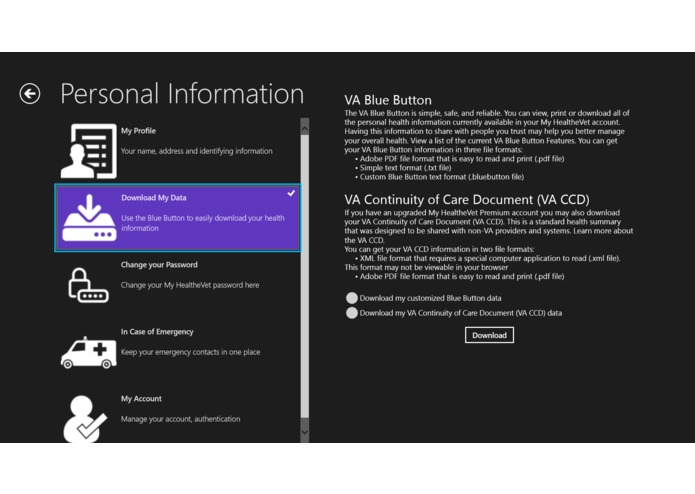Click the Download button
The image size is (695, 494).
(x=489, y=335)
